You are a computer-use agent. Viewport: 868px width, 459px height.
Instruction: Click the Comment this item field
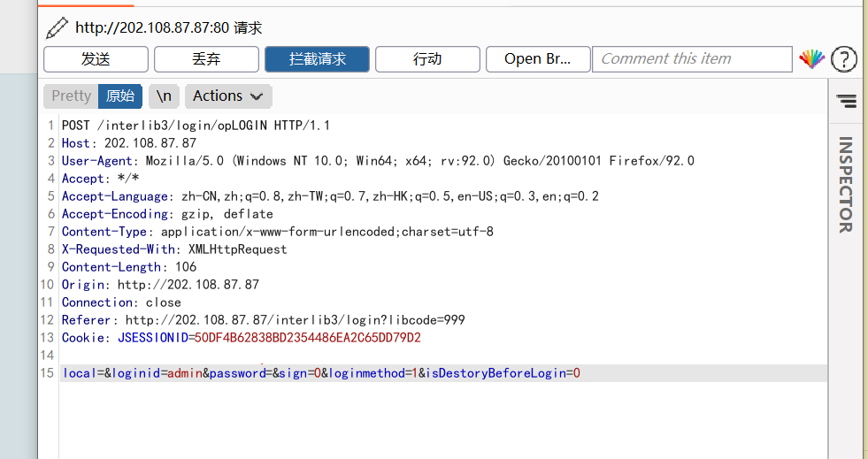(x=692, y=59)
